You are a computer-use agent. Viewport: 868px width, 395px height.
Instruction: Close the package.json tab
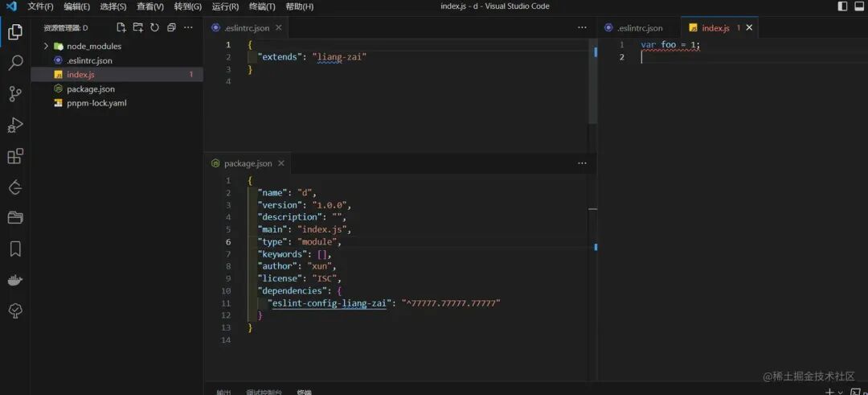pos(281,163)
